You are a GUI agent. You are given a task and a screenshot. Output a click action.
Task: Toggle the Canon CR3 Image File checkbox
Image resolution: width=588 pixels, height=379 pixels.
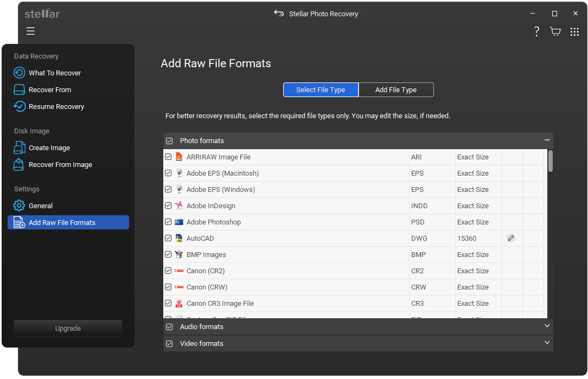tap(168, 303)
